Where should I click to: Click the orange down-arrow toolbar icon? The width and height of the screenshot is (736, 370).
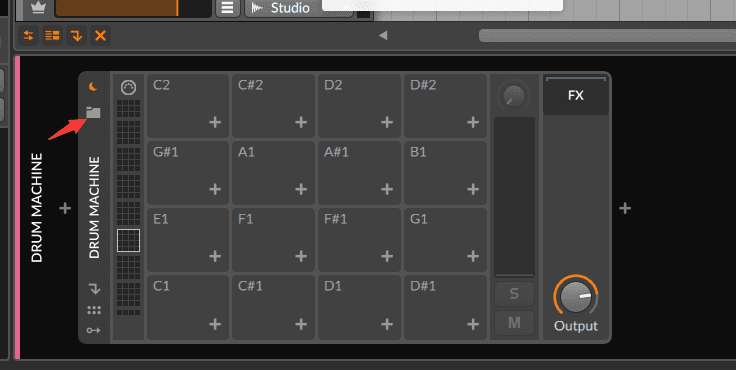click(x=77, y=36)
